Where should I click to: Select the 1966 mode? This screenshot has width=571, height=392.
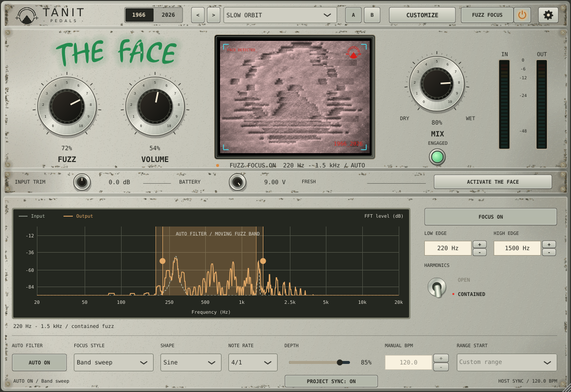pyautogui.click(x=139, y=15)
